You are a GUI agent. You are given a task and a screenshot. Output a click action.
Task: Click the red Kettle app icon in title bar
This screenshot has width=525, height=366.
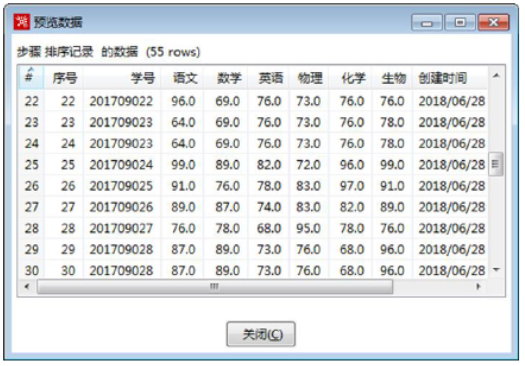21,22
